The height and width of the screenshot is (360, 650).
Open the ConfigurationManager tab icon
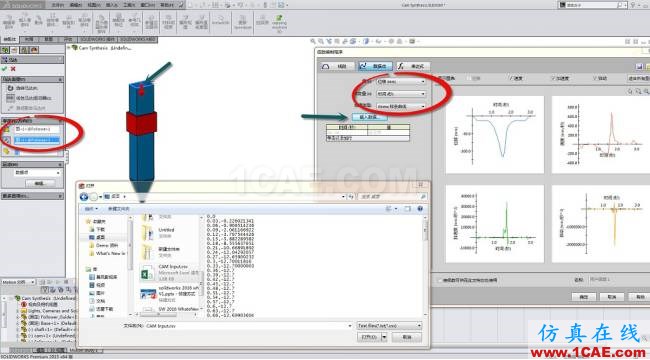click(24, 50)
